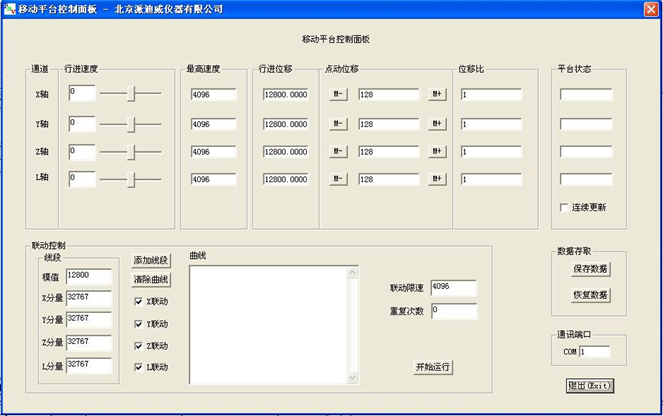The image size is (663, 416).
Task: Click the 恢复数据 button
Action: 590,295
